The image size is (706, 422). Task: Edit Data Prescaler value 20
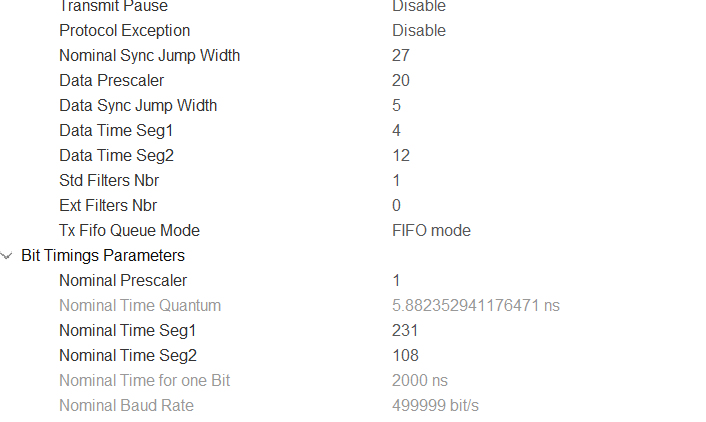click(401, 81)
